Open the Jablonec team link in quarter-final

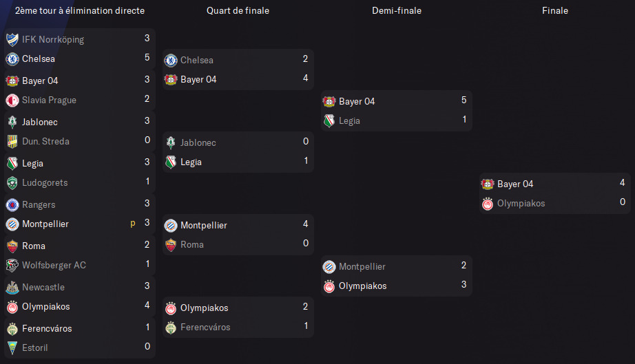(x=198, y=142)
